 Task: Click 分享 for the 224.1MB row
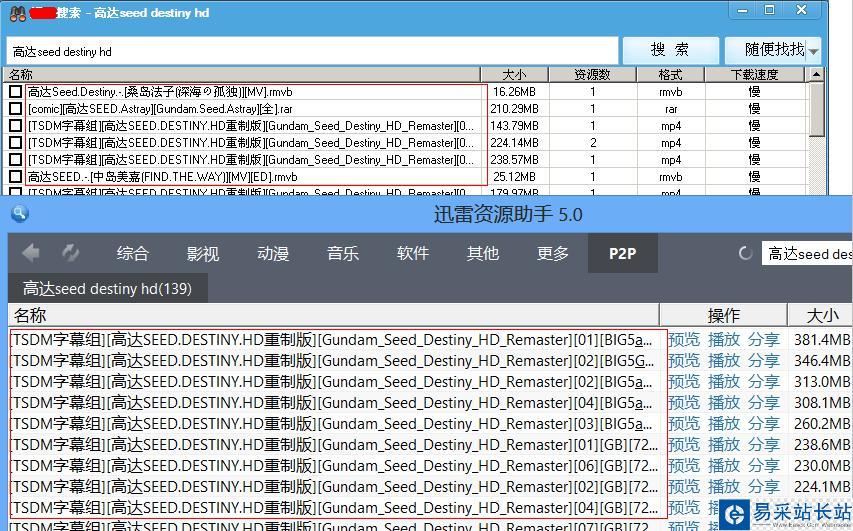[764, 486]
